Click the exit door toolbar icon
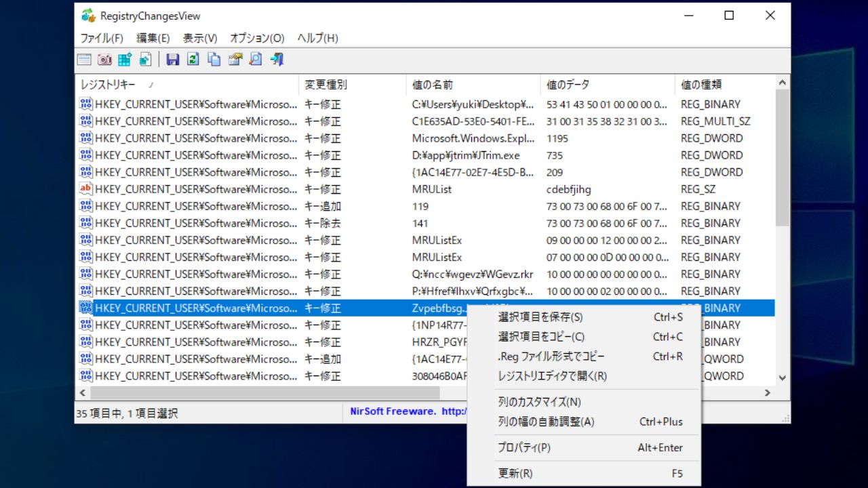This screenshot has height=488, width=868. click(x=276, y=60)
